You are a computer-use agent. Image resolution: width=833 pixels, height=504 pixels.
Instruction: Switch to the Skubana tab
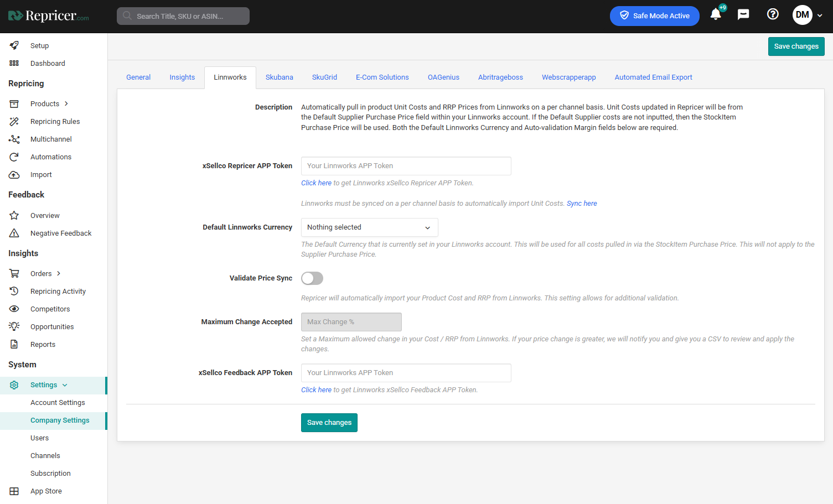[x=280, y=77]
